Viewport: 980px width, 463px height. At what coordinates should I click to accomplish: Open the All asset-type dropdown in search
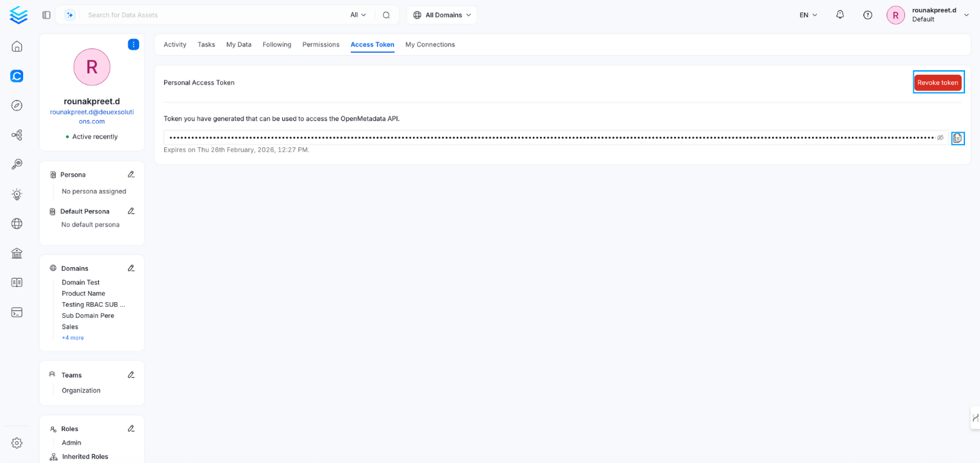pyautogui.click(x=358, y=15)
